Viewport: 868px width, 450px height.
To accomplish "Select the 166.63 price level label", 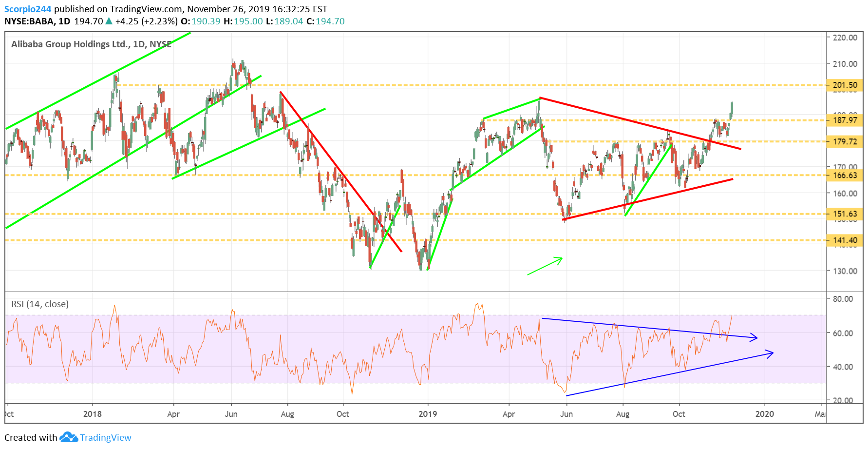I will click(845, 175).
